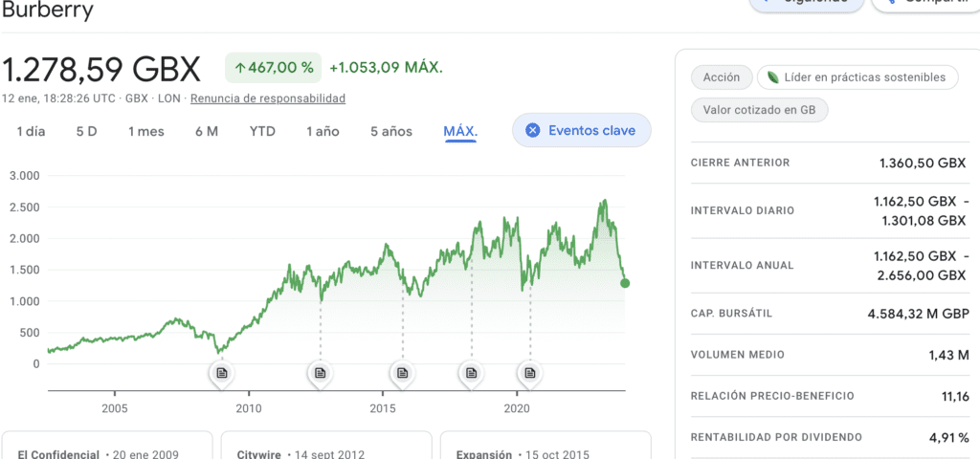The width and height of the screenshot is (980, 459).
Task: Click the VOLUMEN MEDIO label
Action: click(738, 355)
